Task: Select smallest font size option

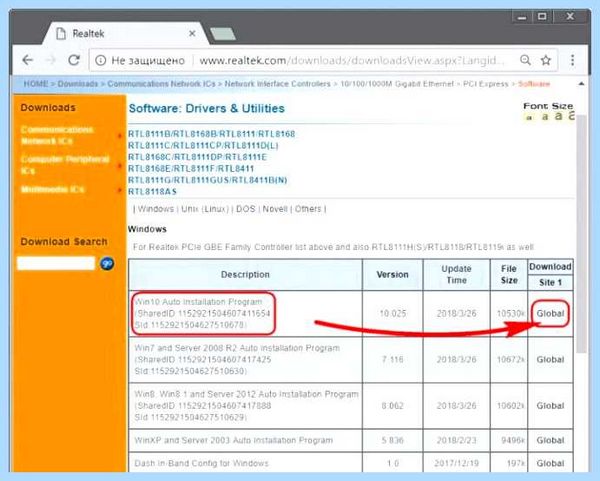Action: click(529, 118)
